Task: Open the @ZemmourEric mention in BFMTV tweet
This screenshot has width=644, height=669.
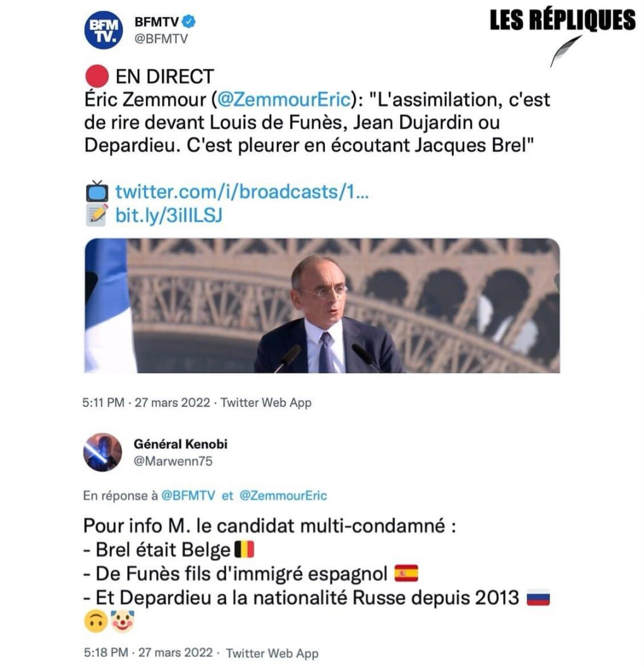Action: 284,99
